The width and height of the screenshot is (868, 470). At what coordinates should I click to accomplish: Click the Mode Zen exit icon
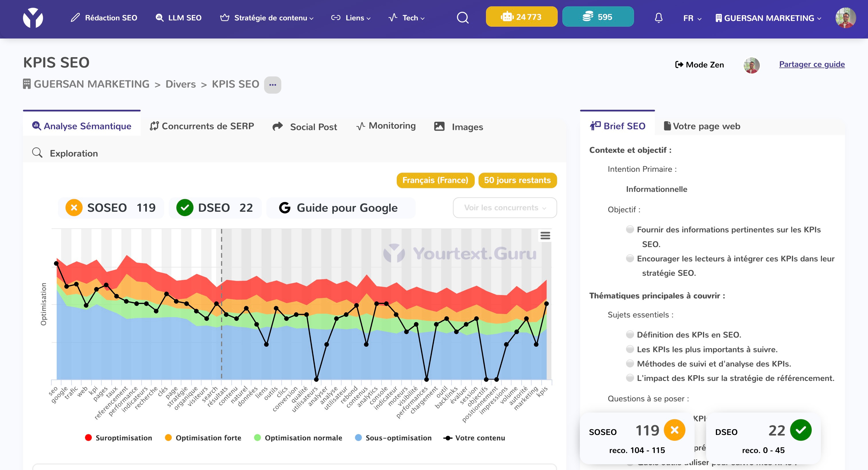[679, 64]
